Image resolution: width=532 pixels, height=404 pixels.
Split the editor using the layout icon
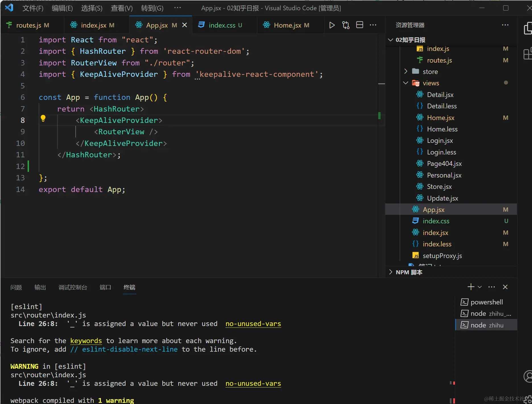click(x=359, y=25)
